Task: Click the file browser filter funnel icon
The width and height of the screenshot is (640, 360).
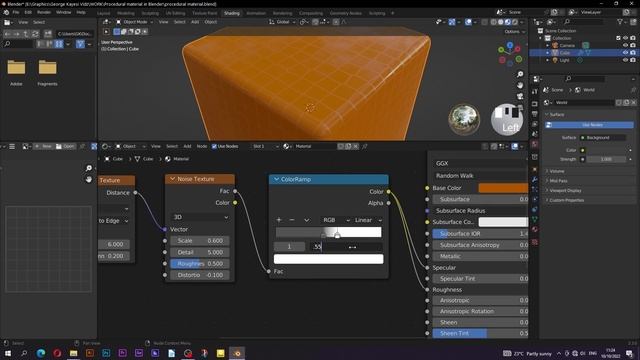Action: pos(80,44)
